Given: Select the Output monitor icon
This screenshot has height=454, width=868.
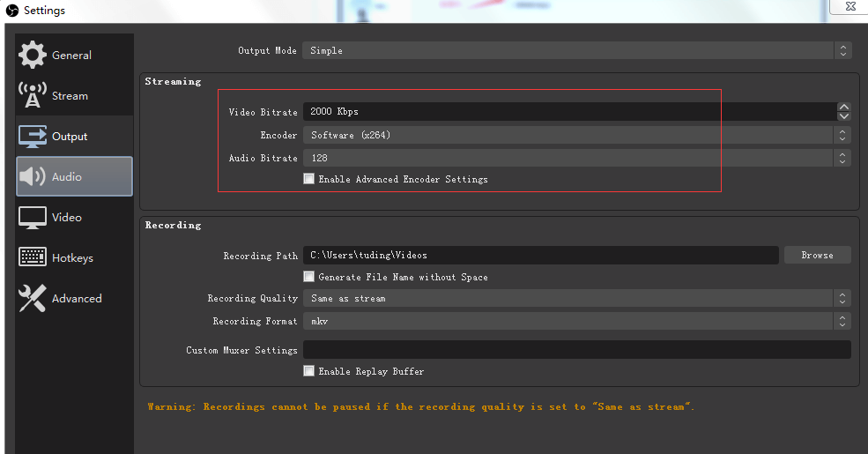Looking at the screenshot, I should (33, 136).
